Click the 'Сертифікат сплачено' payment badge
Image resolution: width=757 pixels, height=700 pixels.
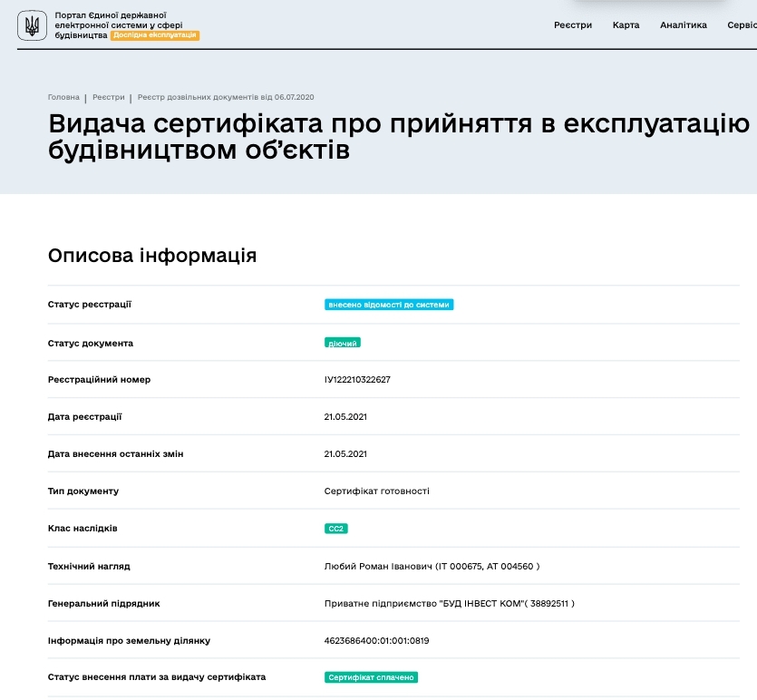click(371, 677)
